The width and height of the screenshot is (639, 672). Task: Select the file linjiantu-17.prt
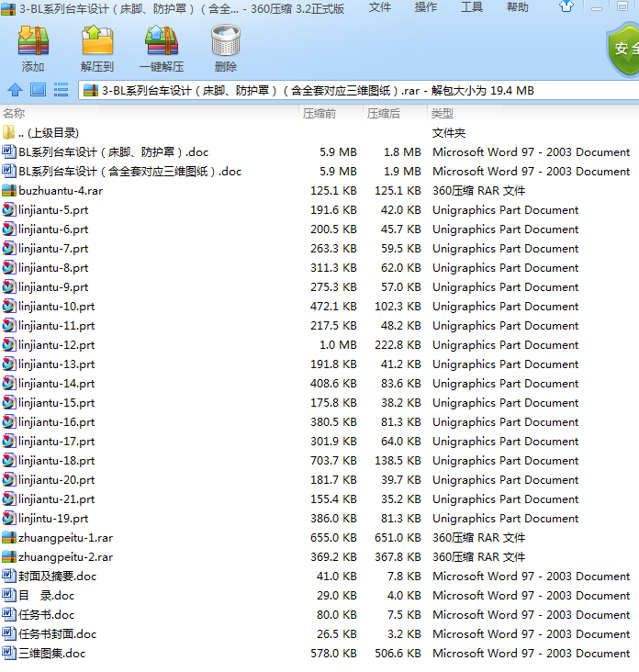click(x=57, y=442)
